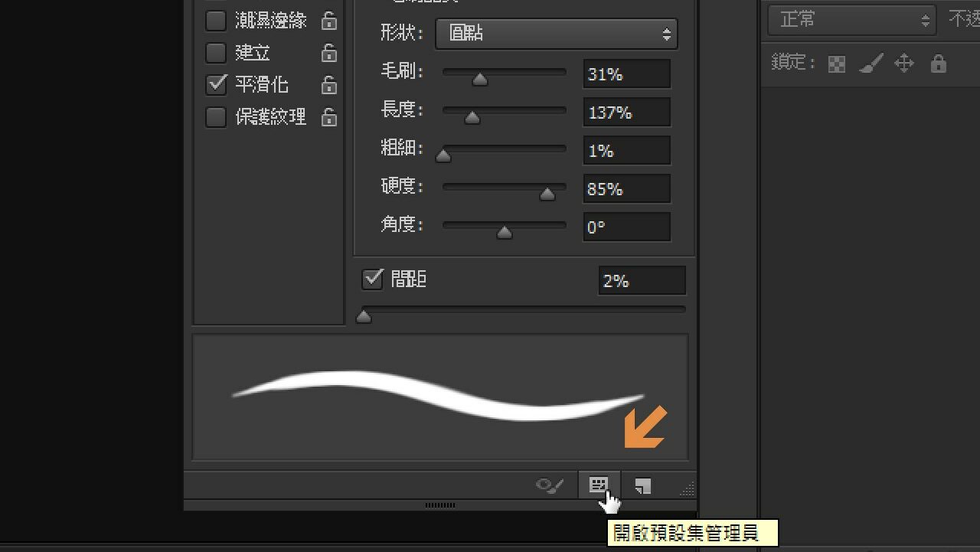Click the lock transparent pixels icon
980x552 pixels.
[x=837, y=64]
